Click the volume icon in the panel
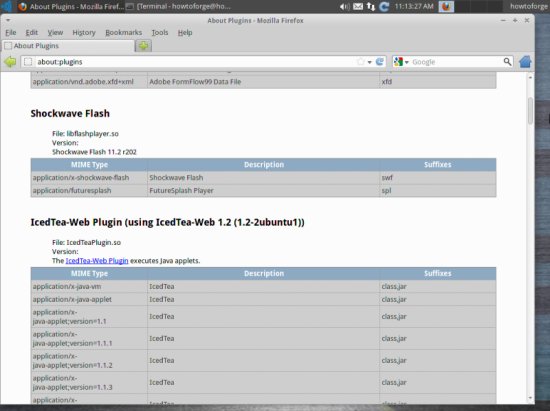Image resolution: width=550 pixels, height=411 pixels. (x=344, y=6)
